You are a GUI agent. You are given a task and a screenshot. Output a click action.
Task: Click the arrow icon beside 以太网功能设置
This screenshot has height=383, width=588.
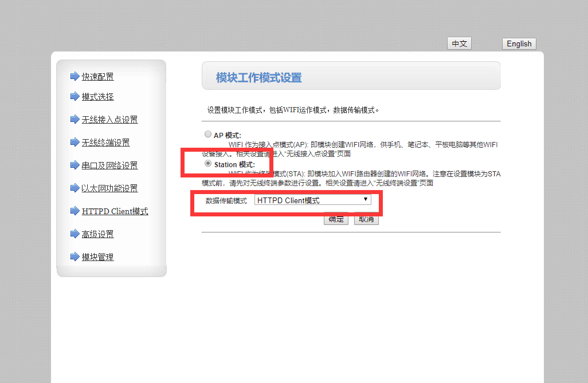[75, 188]
